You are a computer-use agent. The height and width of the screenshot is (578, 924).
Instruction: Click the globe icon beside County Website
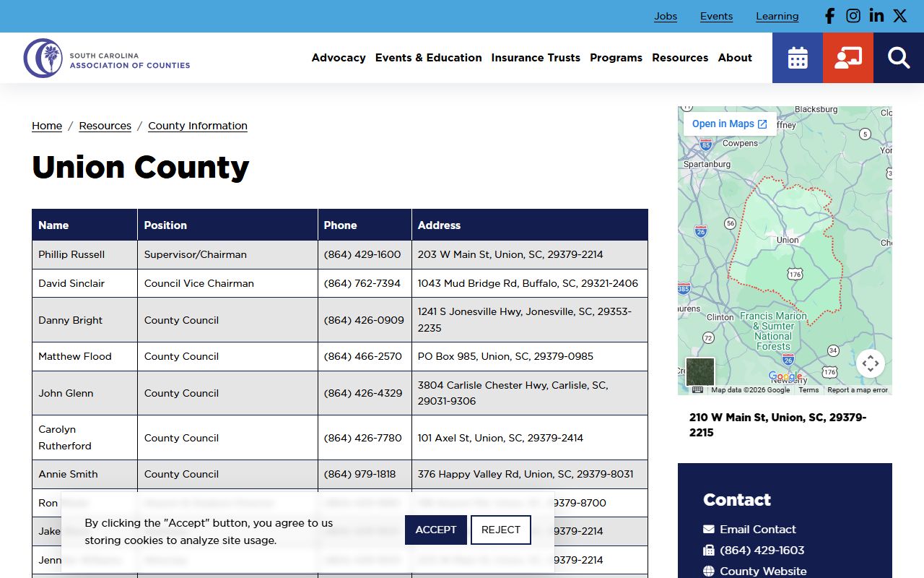click(709, 571)
